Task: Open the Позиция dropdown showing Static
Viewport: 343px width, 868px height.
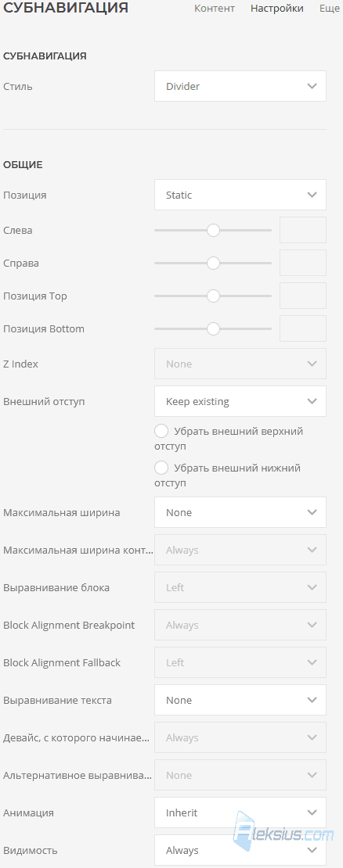Action: click(240, 195)
